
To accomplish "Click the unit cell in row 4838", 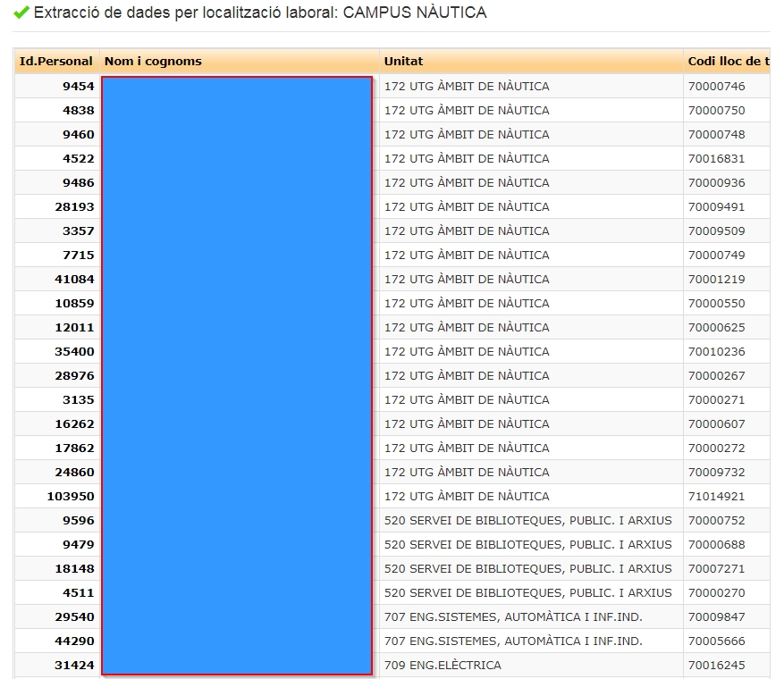I will (467, 111).
